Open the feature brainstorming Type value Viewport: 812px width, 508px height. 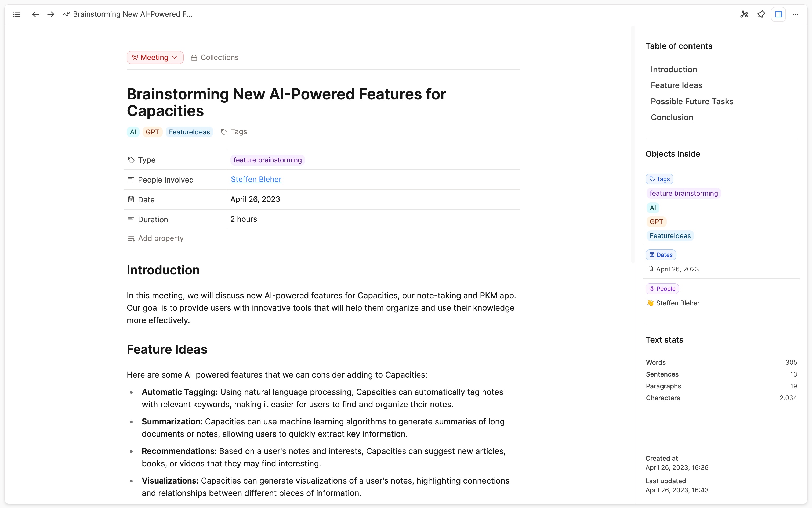(x=267, y=160)
